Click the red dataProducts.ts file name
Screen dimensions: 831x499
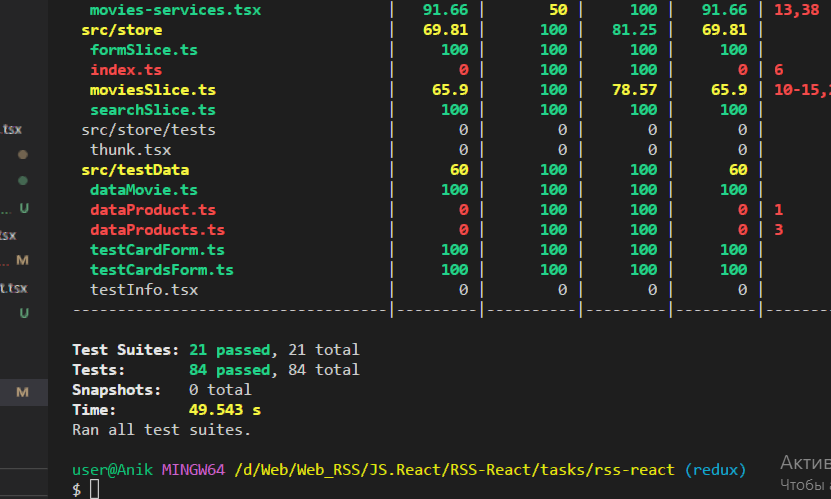click(x=157, y=230)
